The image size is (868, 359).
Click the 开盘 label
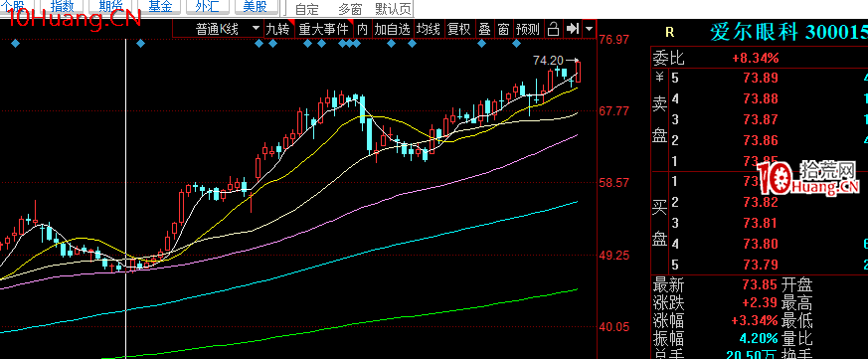[x=797, y=285]
